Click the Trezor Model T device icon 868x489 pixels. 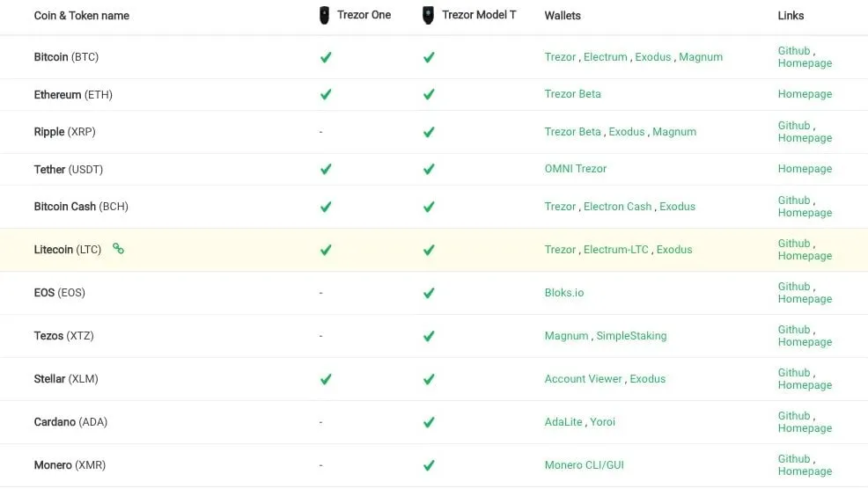click(x=428, y=16)
